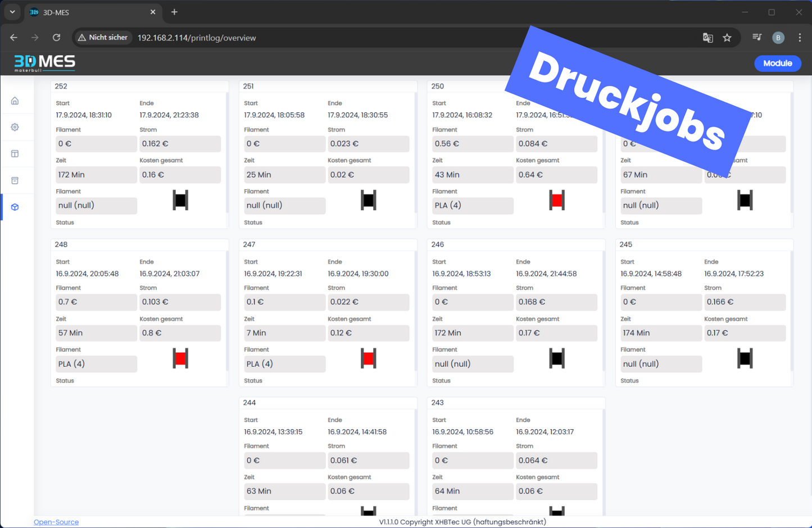
Task: Bookmark this page with star icon
Action: [727, 38]
